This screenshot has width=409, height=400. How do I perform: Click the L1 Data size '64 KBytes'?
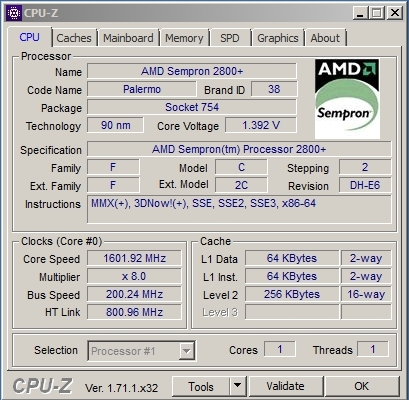coord(292,258)
